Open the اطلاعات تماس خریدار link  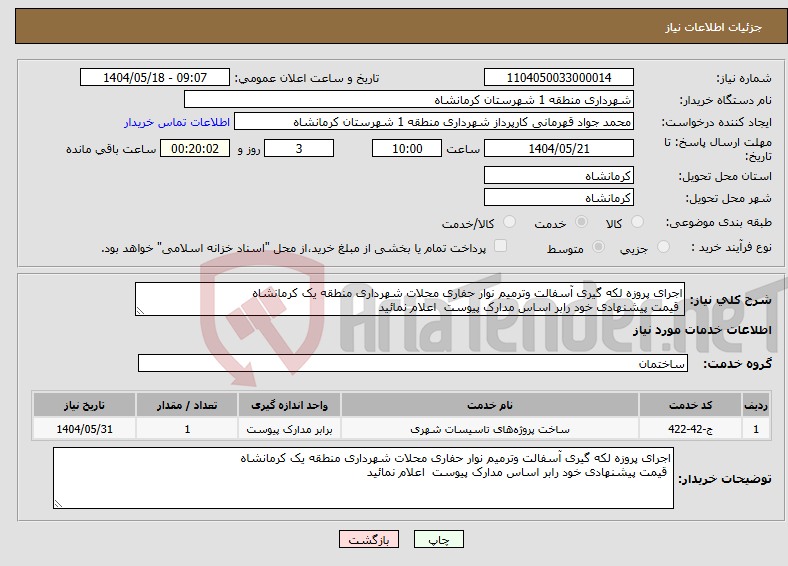(177, 122)
